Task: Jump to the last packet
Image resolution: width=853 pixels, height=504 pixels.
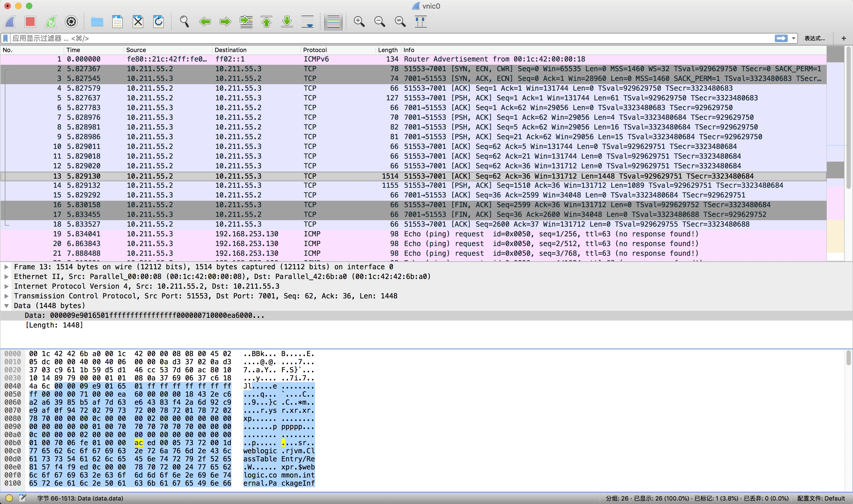Action: coord(287,22)
